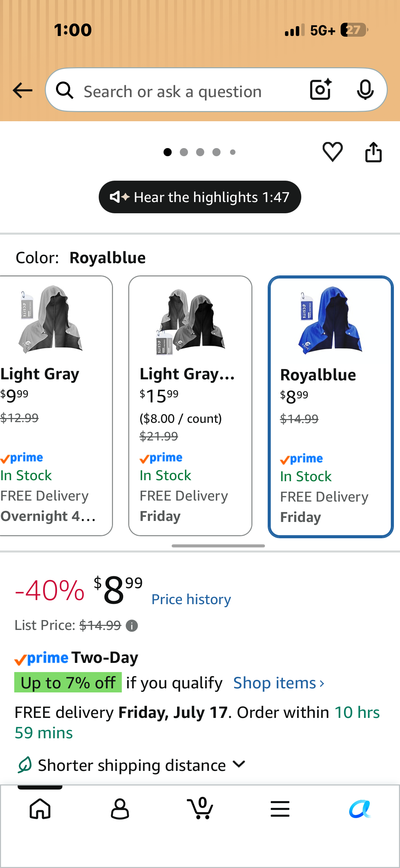Select the Royalblue color option
400x868 pixels.
click(x=331, y=406)
